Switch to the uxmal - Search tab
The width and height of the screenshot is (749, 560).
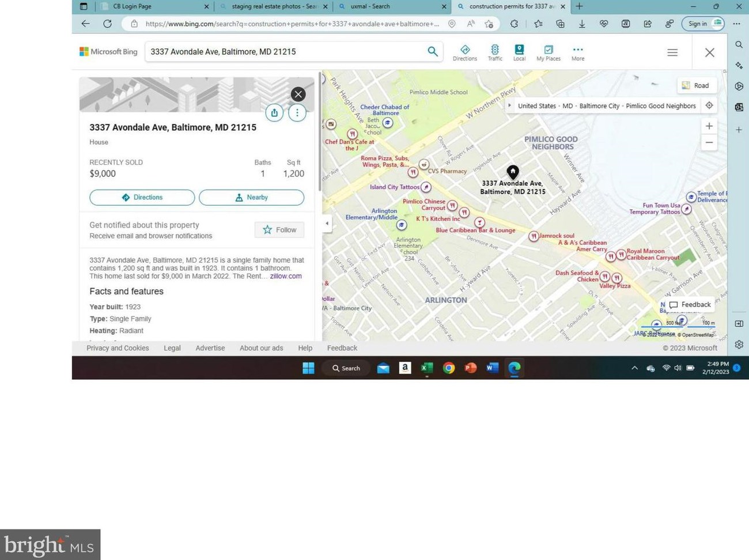pyautogui.click(x=392, y=6)
